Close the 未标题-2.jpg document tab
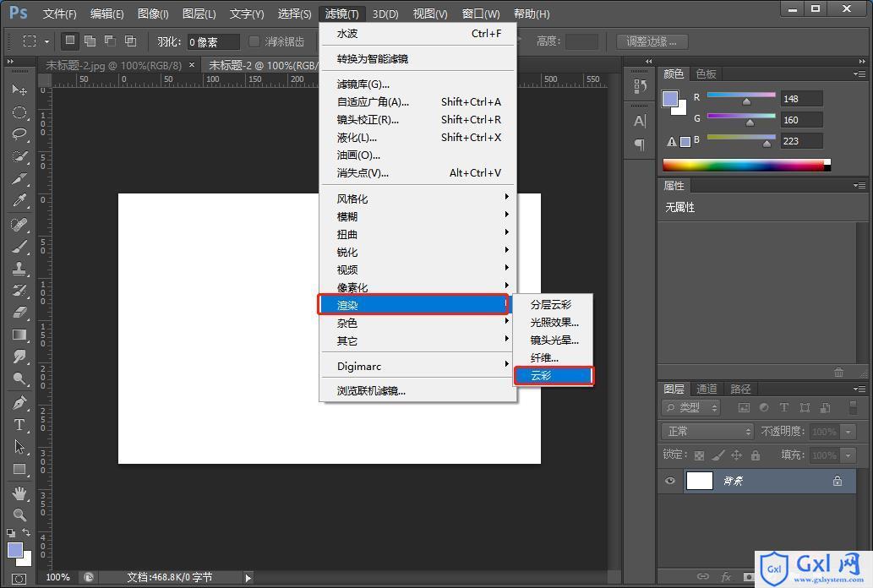The image size is (873, 588). [192, 64]
